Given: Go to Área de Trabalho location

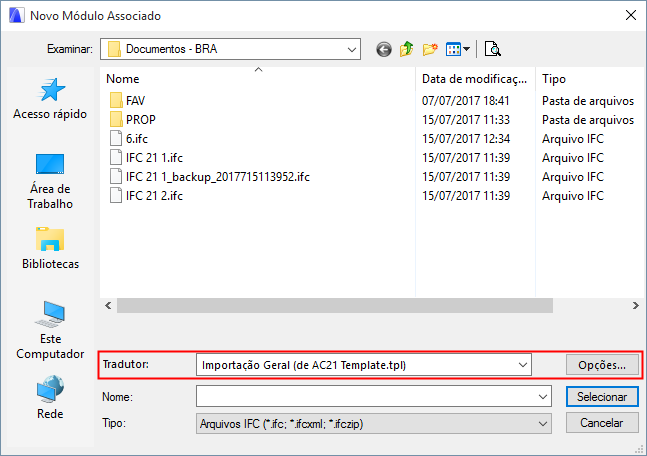Looking at the screenshot, I should 50,181.
